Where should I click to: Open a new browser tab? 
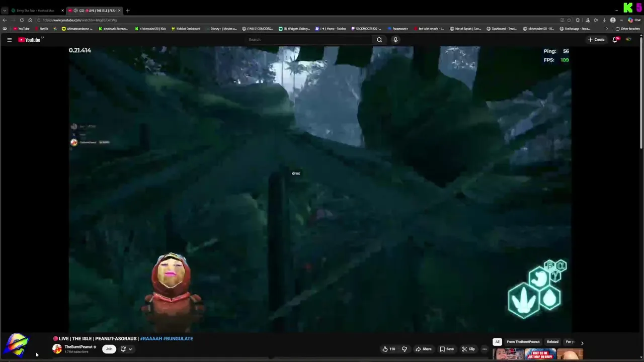pos(128,10)
